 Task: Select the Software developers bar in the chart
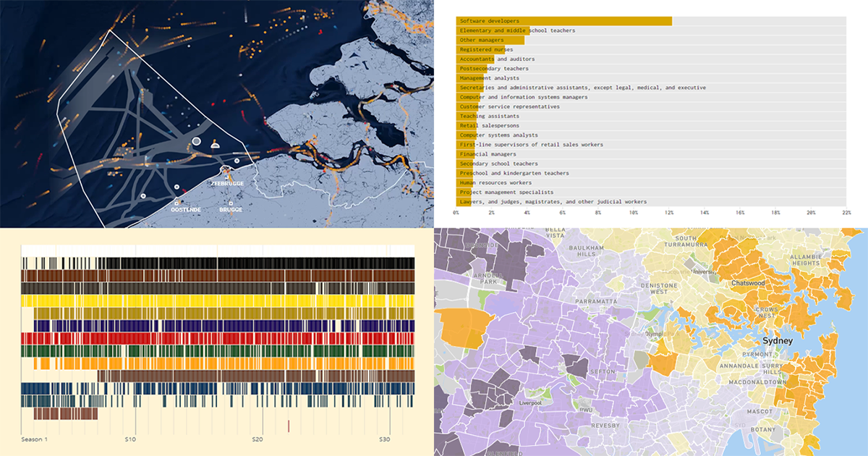click(x=564, y=21)
